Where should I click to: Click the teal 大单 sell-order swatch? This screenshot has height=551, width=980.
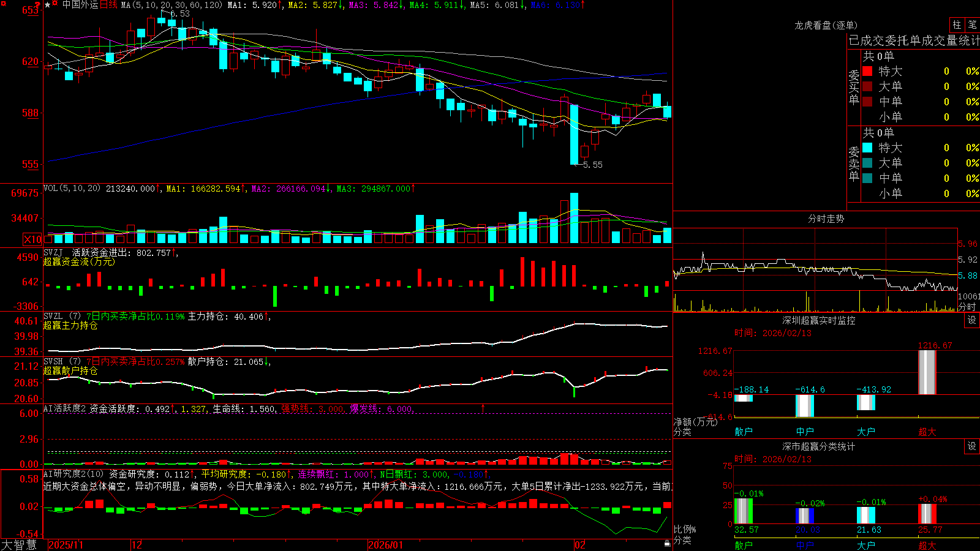coord(867,163)
